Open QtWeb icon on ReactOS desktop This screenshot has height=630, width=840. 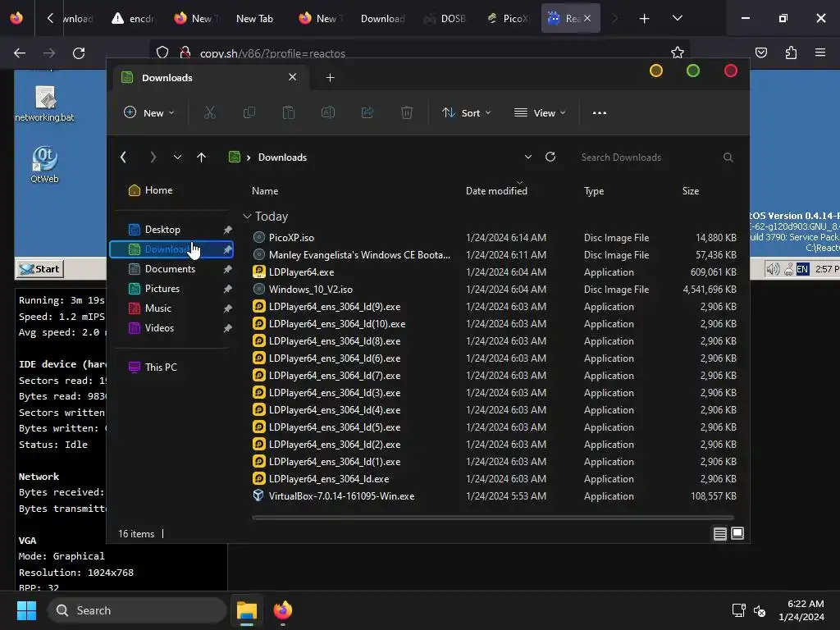(x=44, y=165)
